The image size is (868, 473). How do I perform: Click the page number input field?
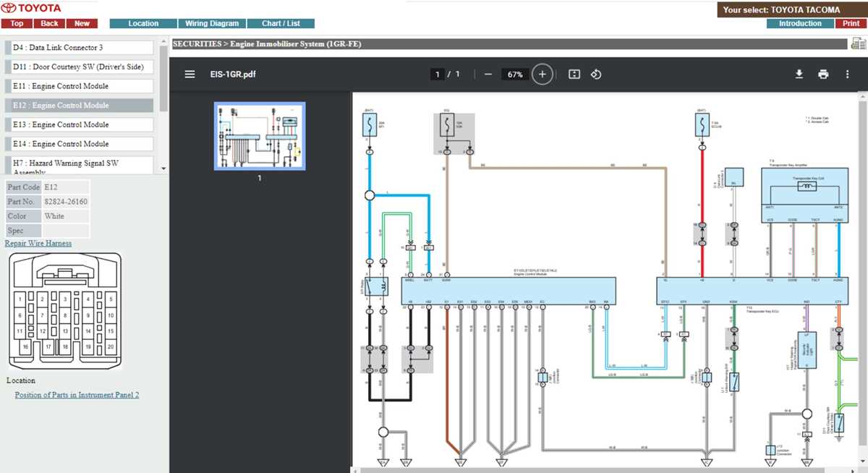(437, 74)
